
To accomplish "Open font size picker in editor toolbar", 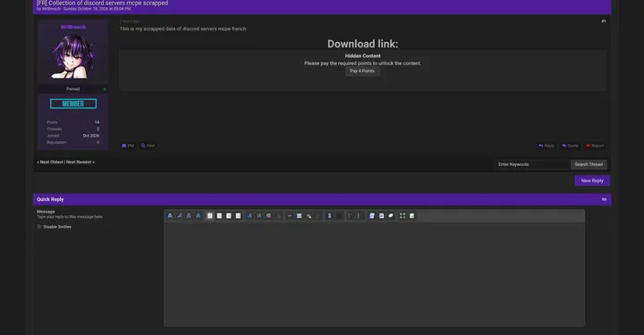I will pos(258,215).
